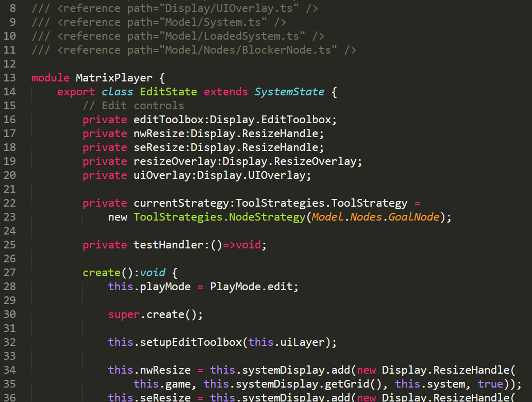
Task: Click line number 27 in the gutter
Action: [10, 273]
